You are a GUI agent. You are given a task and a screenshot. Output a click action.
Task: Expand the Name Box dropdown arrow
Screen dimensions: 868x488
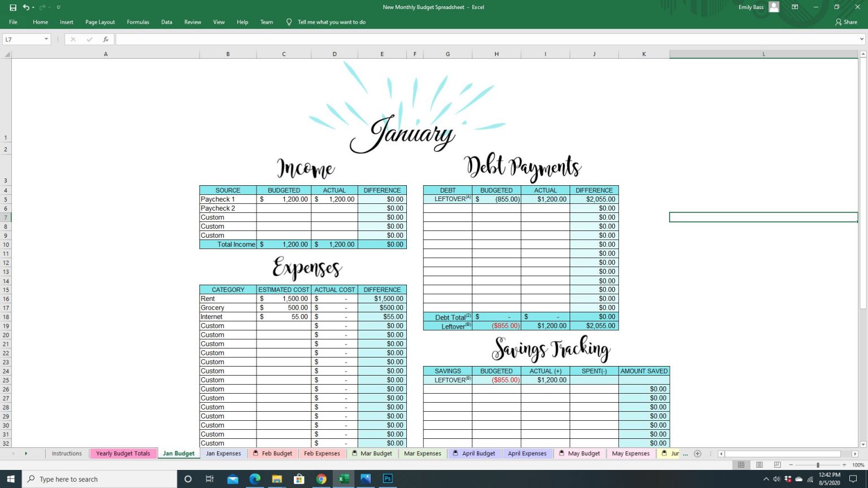(x=45, y=39)
